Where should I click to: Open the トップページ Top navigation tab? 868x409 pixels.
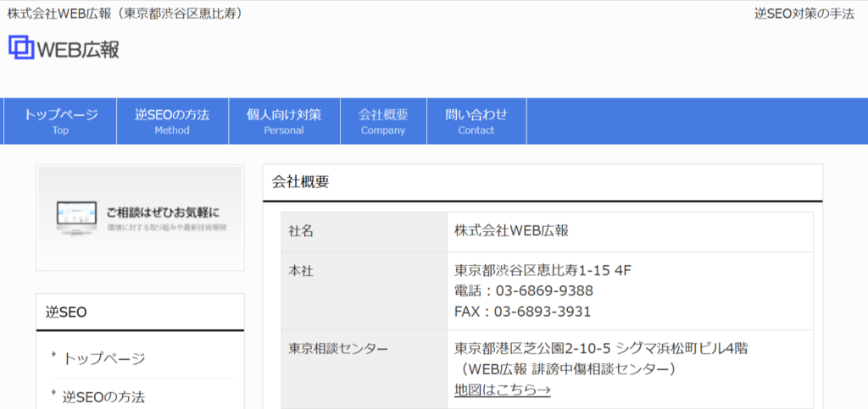[60, 122]
